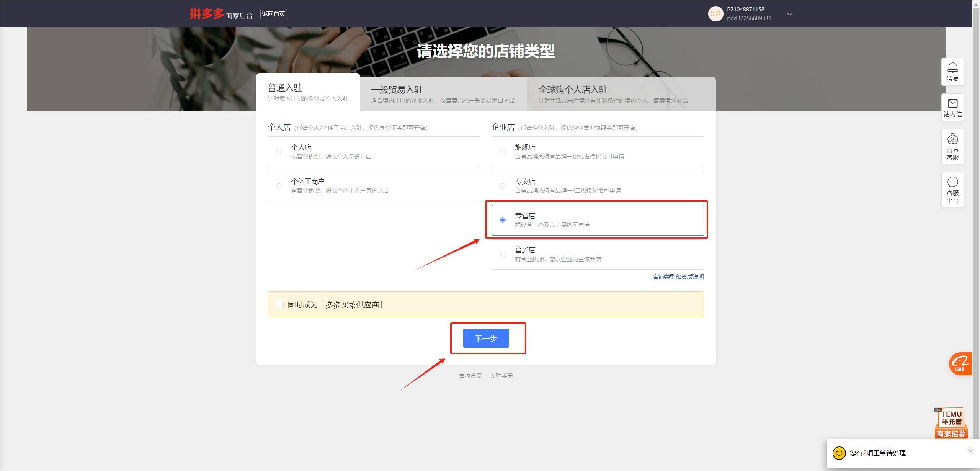Contact 官方客服 via sidebar icon
Screen dimensions: 980x471
point(953,146)
